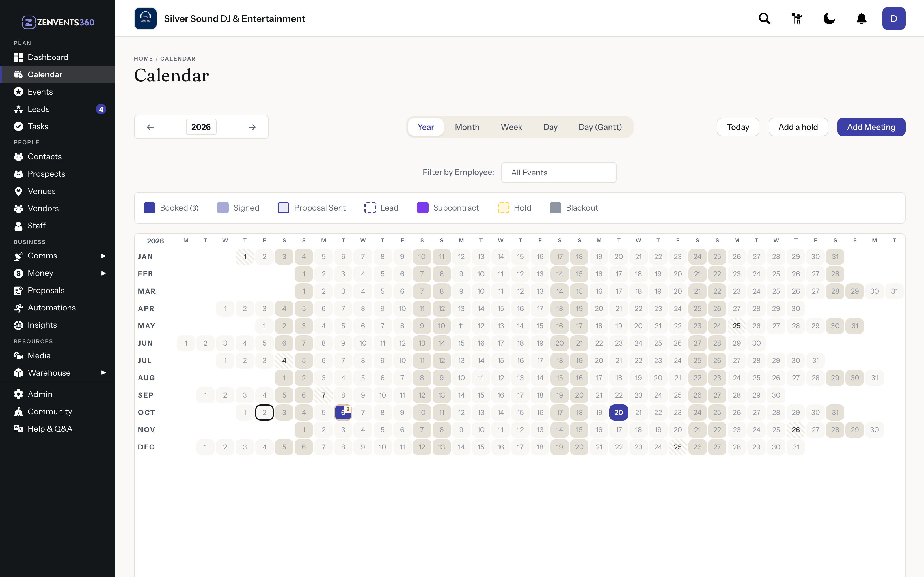Click the Subcontract purple color swatch
924x577 pixels.
423,208
